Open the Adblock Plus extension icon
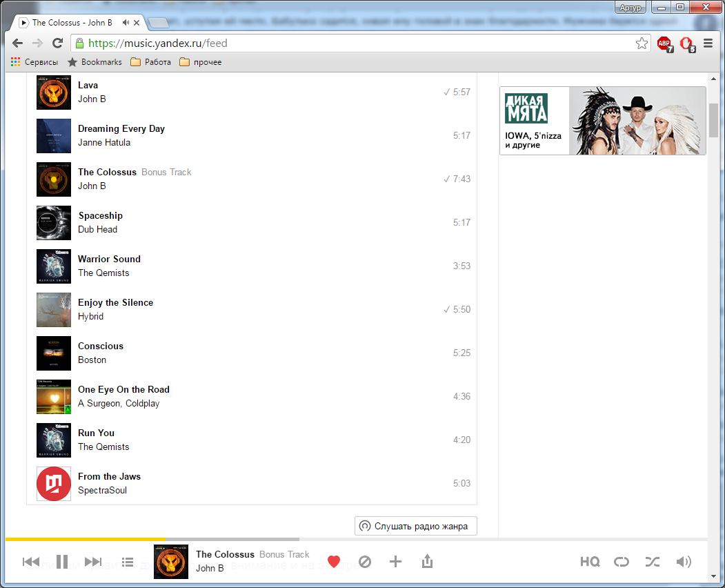The height and width of the screenshot is (588, 725). [x=665, y=44]
